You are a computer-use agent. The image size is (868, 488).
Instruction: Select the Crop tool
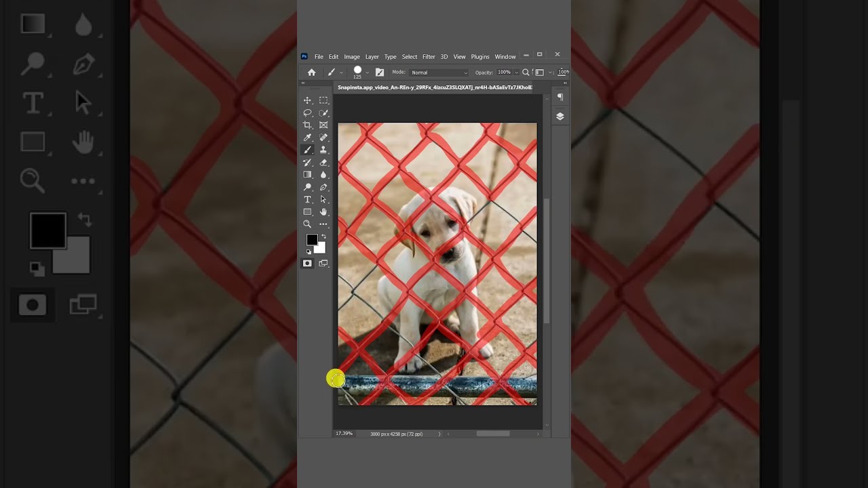click(x=307, y=125)
